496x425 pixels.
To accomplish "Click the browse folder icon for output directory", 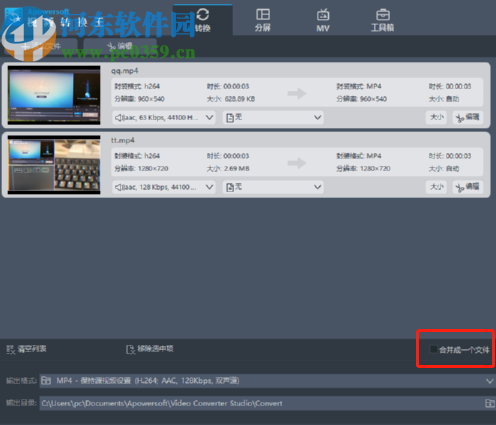I will click(489, 403).
